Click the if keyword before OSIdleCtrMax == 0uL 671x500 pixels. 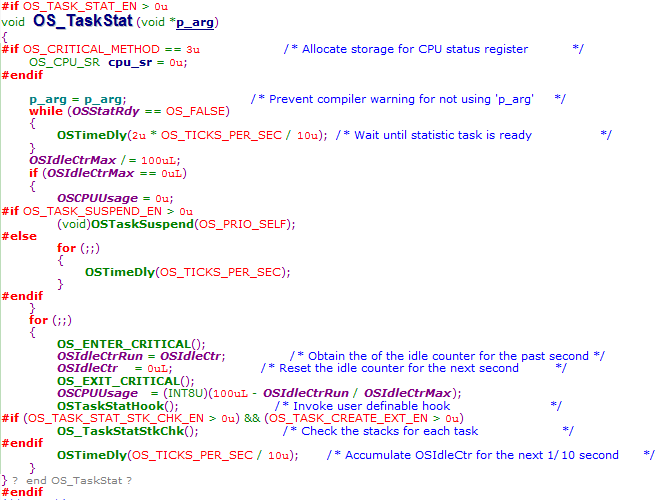(x=33, y=173)
